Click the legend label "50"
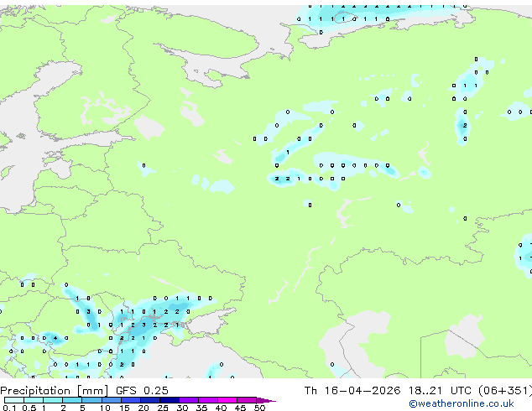The image size is (532, 411). 259,408
